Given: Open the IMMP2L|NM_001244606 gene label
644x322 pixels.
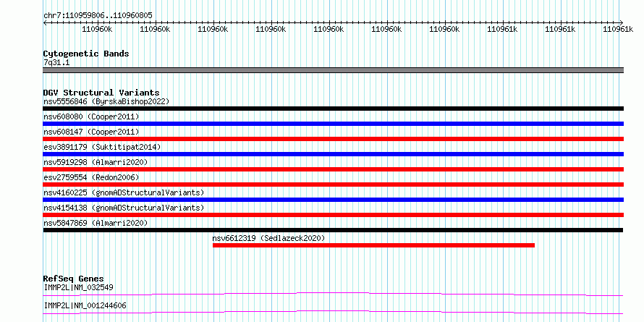Looking at the screenshot, I should click(85, 305).
